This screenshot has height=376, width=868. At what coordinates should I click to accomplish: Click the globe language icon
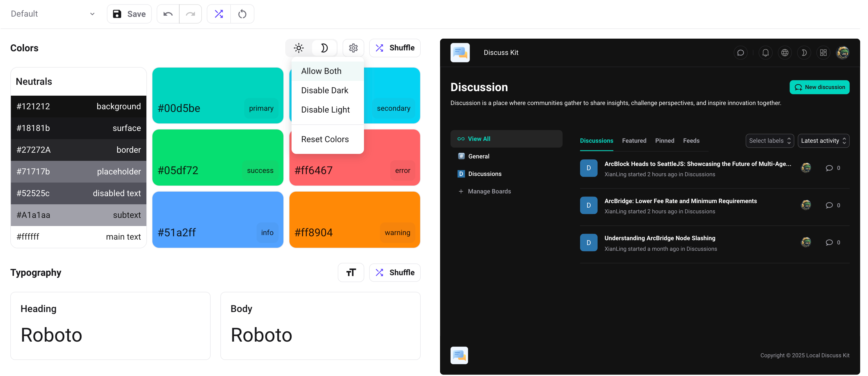click(785, 53)
